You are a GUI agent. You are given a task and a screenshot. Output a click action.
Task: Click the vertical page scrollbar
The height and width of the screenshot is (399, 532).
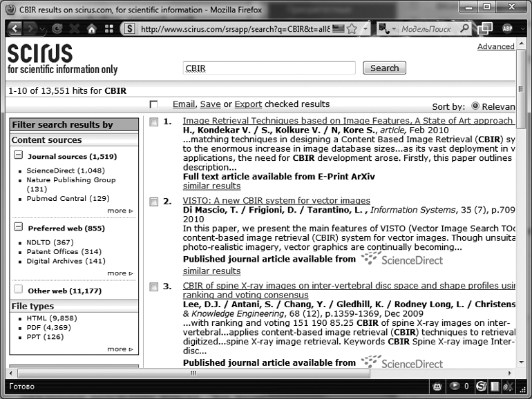[524, 207]
